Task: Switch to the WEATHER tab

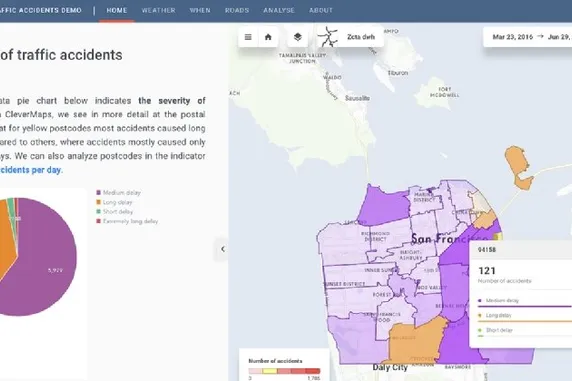Action: click(x=158, y=11)
